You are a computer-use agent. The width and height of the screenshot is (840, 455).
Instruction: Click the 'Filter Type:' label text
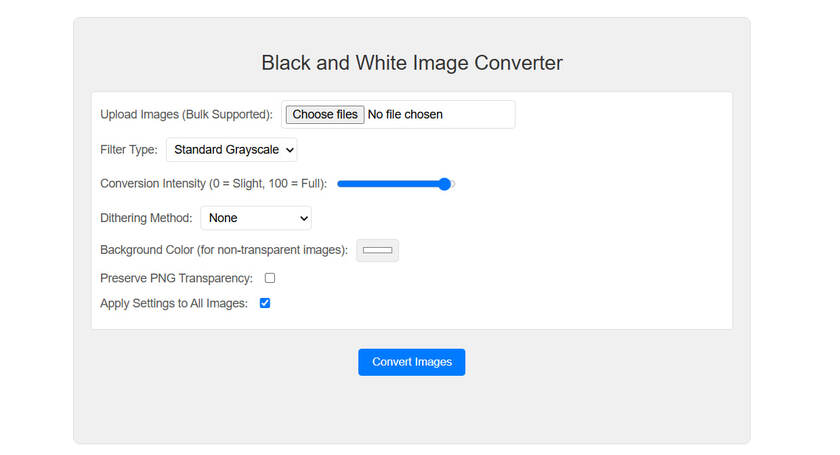click(x=129, y=150)
